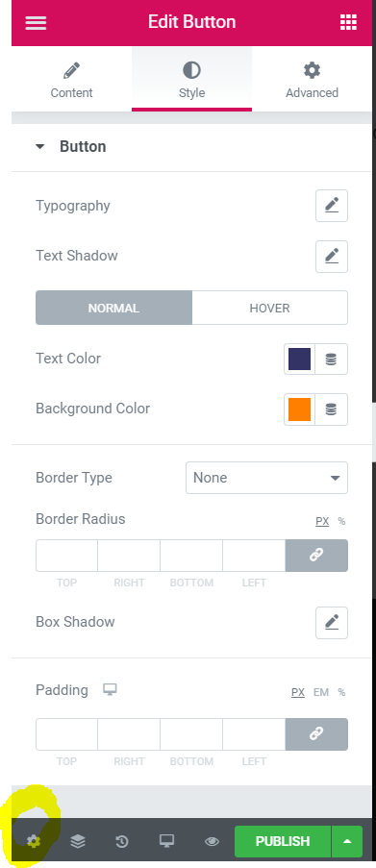Open the Navigator layers icon
This screenshot has width=376, height=868.
78,841
